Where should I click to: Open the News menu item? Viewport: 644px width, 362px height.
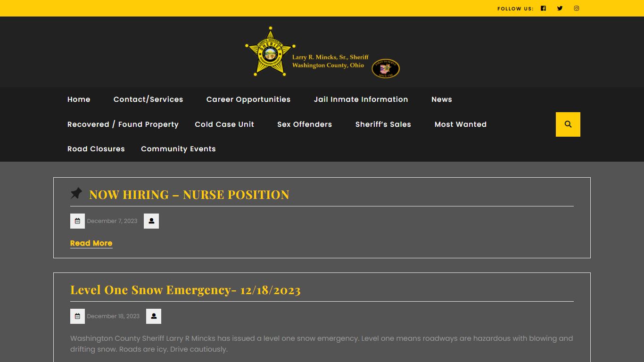tap(442, 99)
